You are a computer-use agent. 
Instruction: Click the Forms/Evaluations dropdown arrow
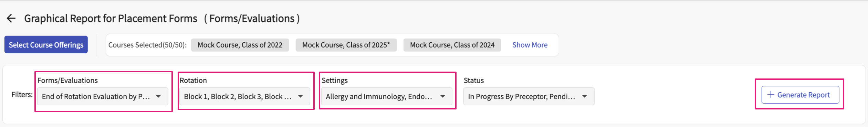click(x=158, y=96)
